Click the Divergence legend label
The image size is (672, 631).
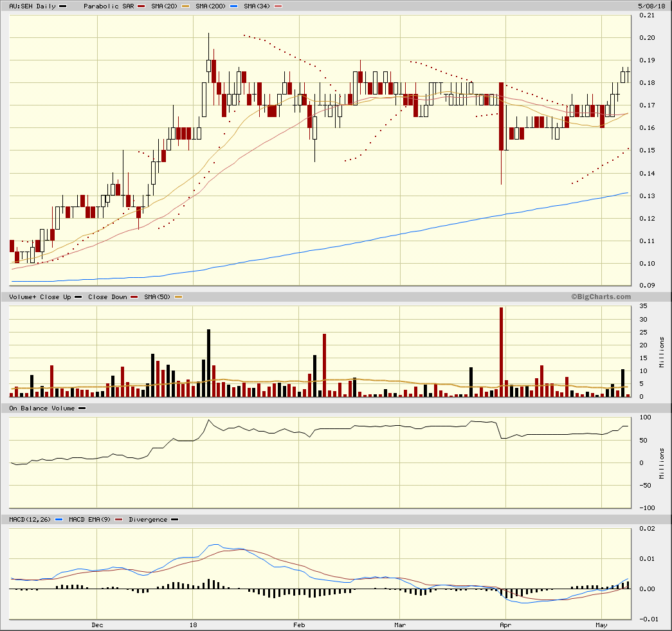[148, 519]
